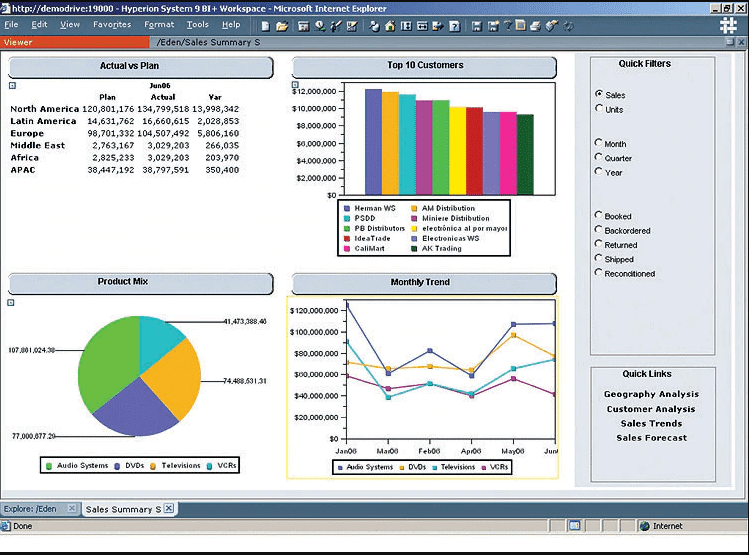Click the Print icon in toolbar
Image resolution: width=749 pixels, height=555 pixels.
(x=536, y=25)
